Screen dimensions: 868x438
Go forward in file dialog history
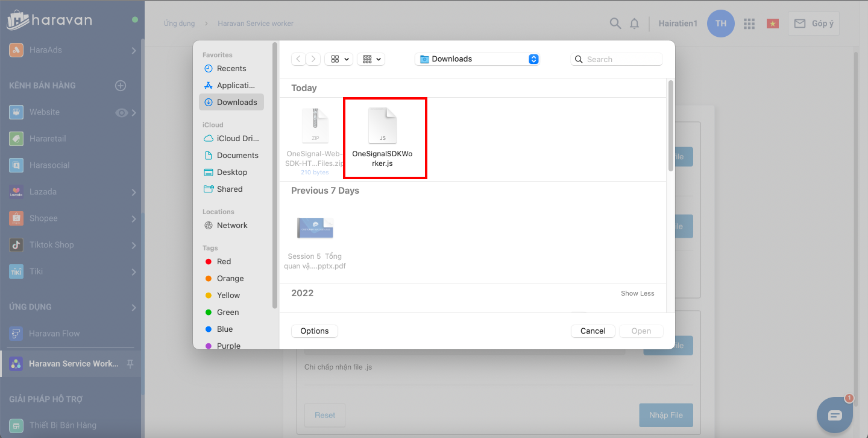[x=313, y=59]
